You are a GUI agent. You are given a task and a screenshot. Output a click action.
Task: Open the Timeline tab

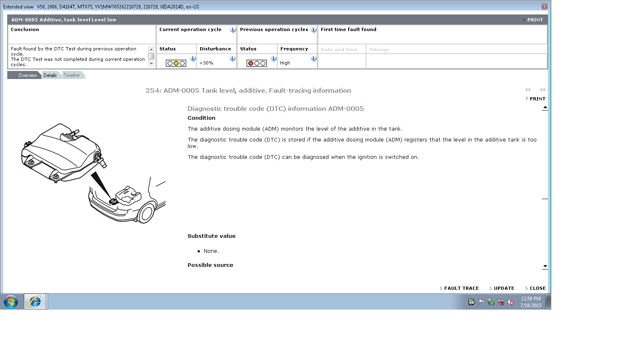click(x=72, y=75)
